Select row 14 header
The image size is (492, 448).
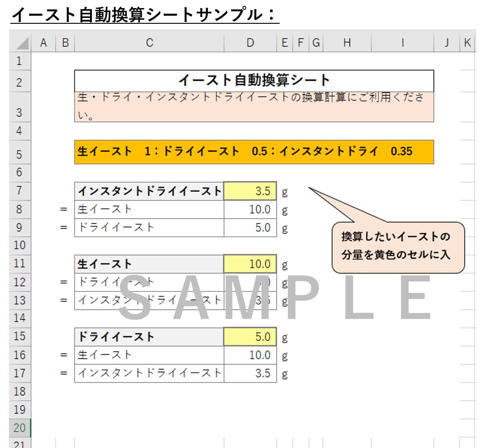20,318
